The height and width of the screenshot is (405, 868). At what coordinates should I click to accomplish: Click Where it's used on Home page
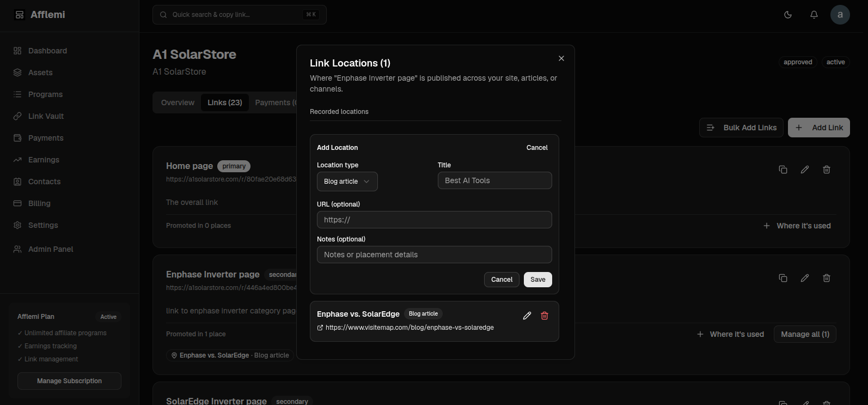pyautogui.click(x=797, y=226)
